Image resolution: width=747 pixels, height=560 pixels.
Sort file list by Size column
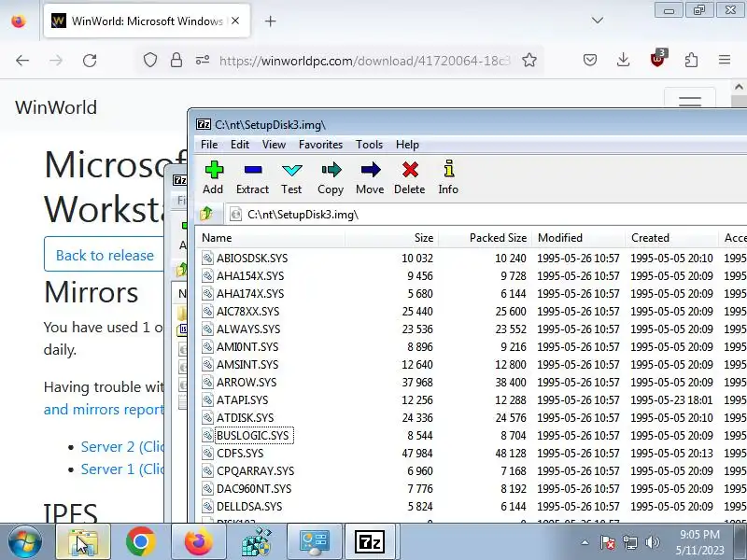click(391, 238)
